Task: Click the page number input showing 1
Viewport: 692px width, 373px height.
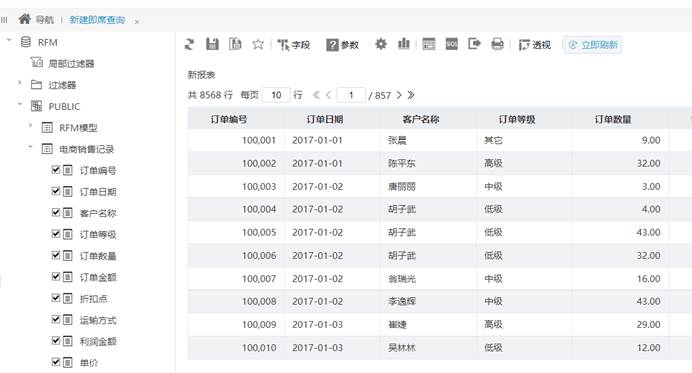Action: tap(351, 95)
